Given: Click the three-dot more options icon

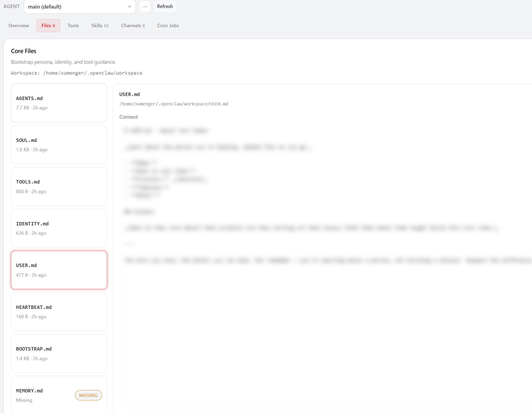Looking at the screenshot, I should [145, 7].
